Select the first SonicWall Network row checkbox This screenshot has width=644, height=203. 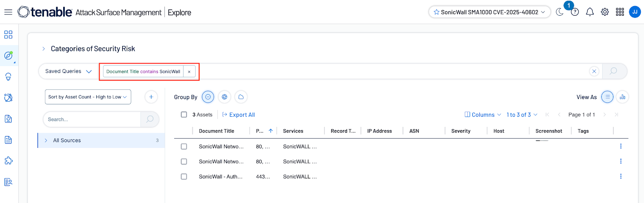pyautogui.click(x=184, y=147)
